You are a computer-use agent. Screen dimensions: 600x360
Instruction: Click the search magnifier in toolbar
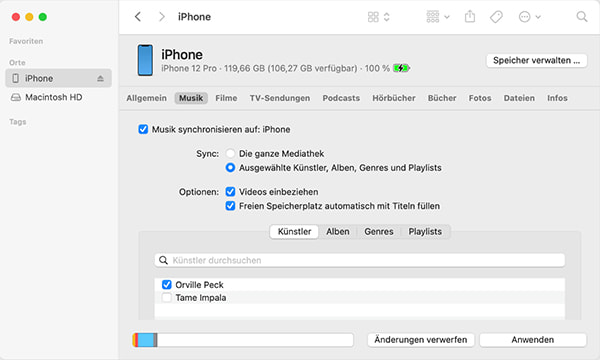(x=582, y=17)
